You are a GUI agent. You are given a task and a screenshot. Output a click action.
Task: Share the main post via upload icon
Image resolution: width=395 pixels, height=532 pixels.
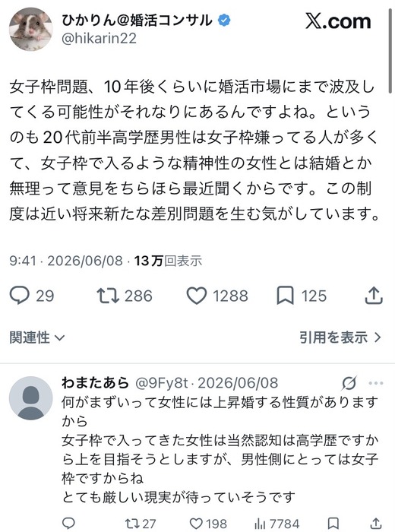tap(374, 295)
